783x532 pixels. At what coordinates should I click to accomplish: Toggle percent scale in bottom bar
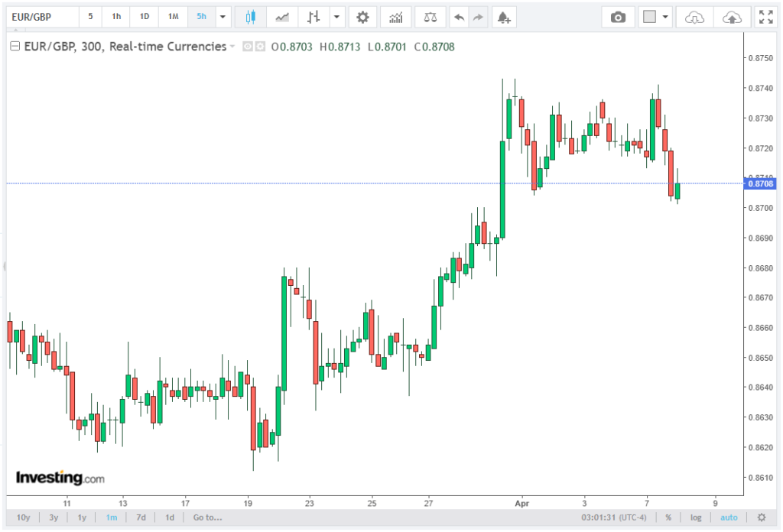tap(668, 517)
